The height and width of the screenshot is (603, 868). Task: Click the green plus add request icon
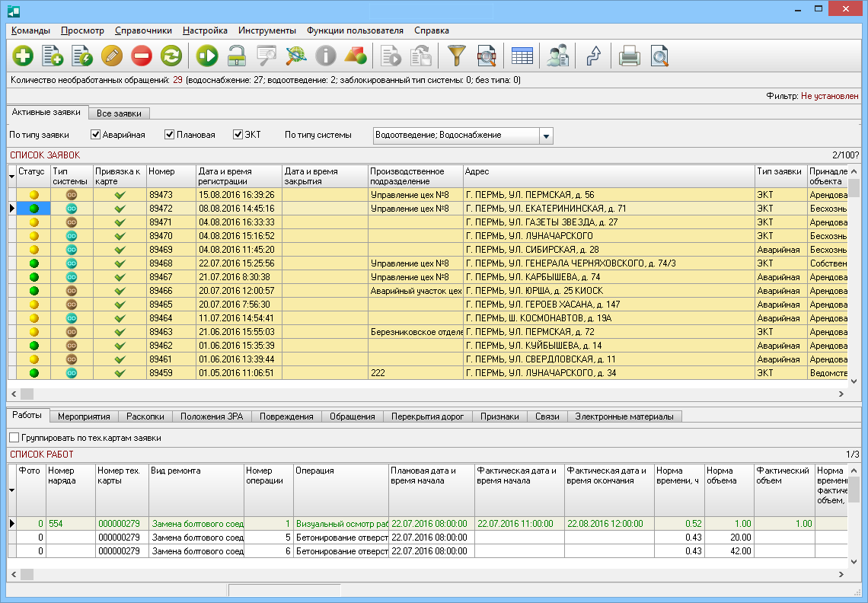pos(24,56)
